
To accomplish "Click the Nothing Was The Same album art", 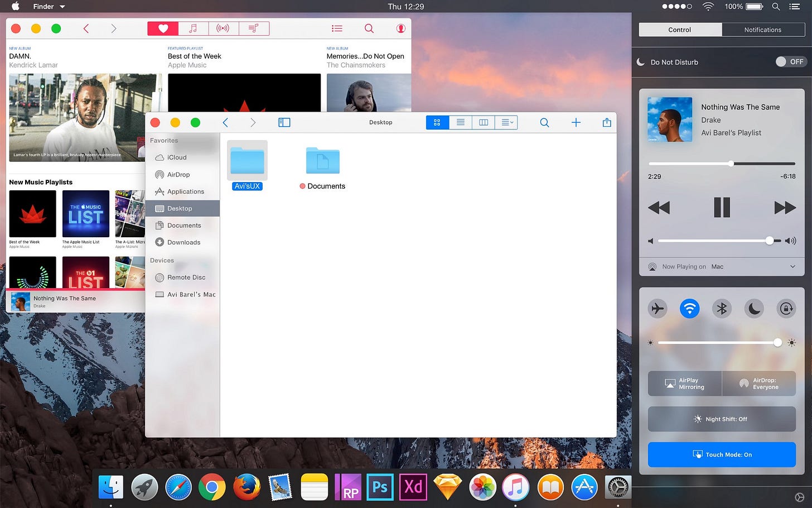I will (x=670, y=119).
